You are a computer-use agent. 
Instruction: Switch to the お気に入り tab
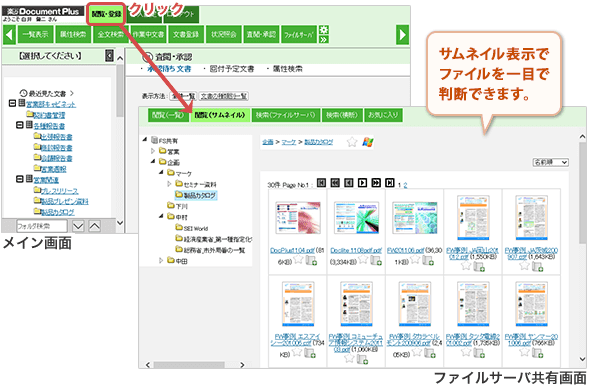pyautogui.click(x=383, y=115)
